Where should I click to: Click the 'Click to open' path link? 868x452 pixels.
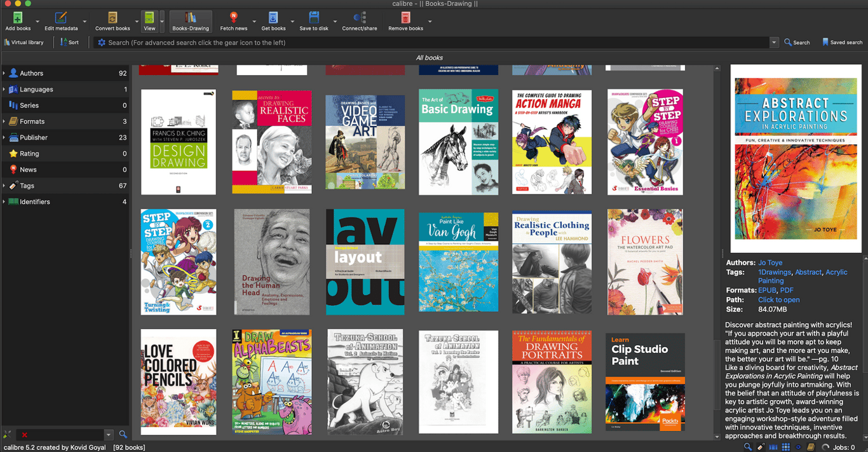pos(779,300)
